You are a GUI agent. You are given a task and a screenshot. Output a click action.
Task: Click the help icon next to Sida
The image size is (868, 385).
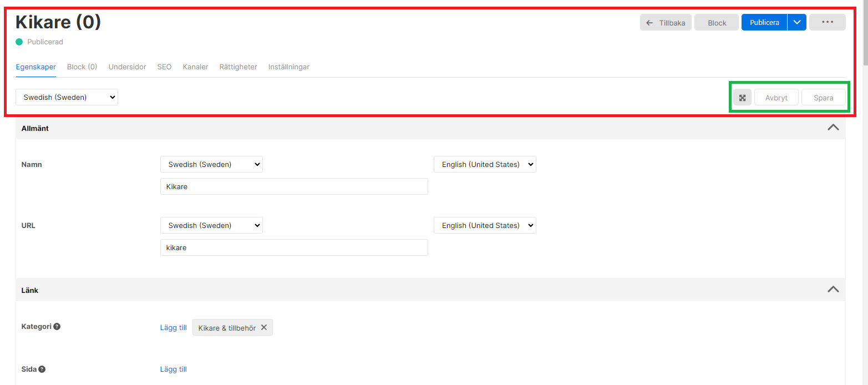coord(42,369)
